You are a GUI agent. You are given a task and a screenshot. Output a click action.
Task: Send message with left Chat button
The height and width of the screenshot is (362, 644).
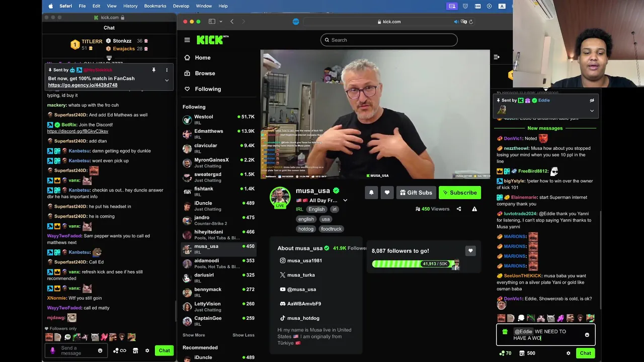(x=165, y=351)
